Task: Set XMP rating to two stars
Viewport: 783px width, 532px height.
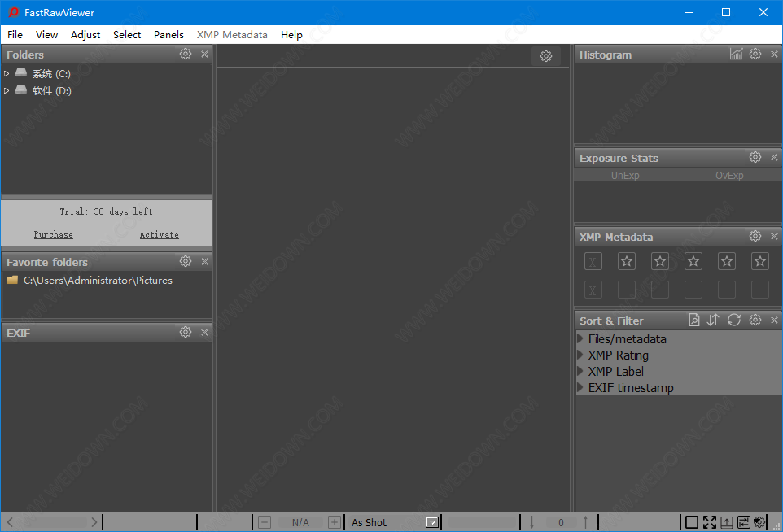Action: coord(659,261)
